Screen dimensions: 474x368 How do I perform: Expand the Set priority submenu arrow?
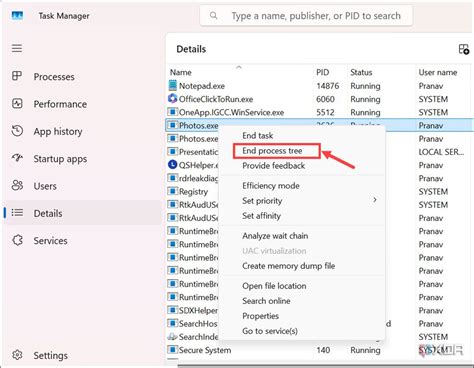[375, 200]
